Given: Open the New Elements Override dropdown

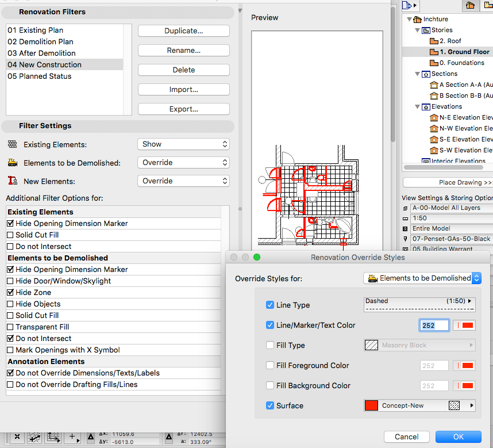Looking at the screenshot, I should click(x=184, y=181).
